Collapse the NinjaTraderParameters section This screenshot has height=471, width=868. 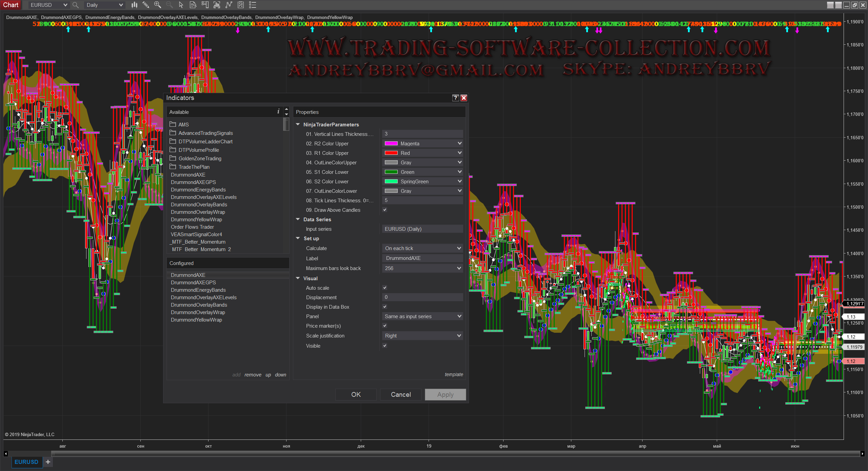pos(298,124)
